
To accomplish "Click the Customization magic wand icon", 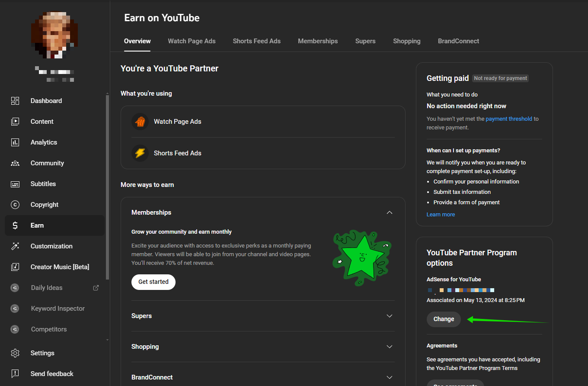I will pos(15,246).
